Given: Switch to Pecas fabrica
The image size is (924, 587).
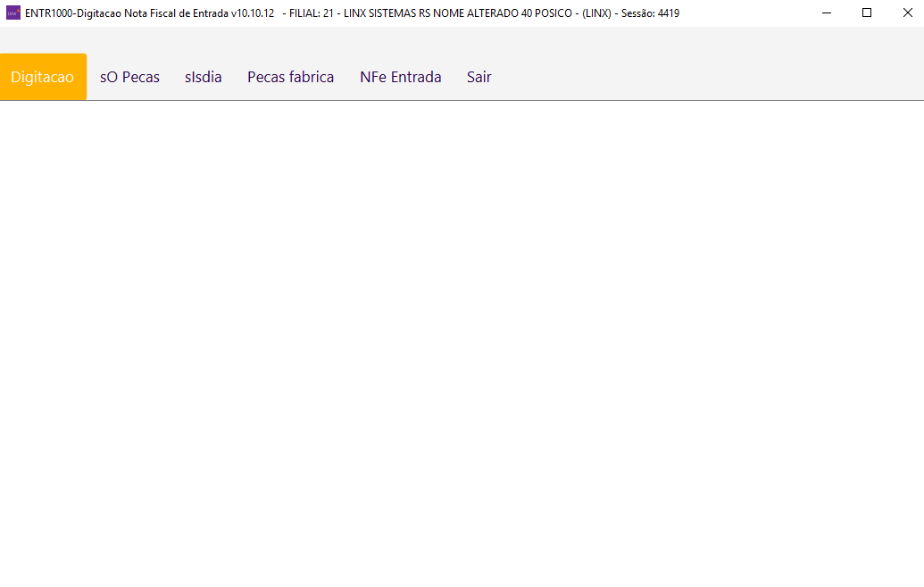Looking at the screenshot, I should 290,77.
